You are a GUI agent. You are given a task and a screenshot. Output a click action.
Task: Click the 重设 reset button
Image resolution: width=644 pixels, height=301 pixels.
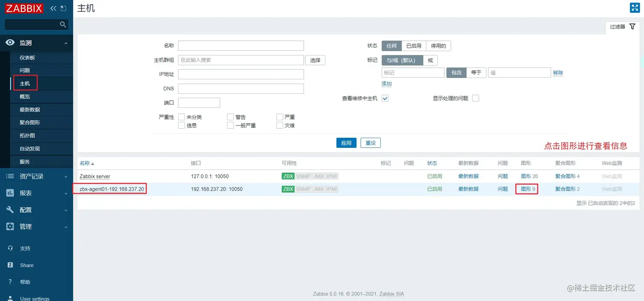[371, 143]
